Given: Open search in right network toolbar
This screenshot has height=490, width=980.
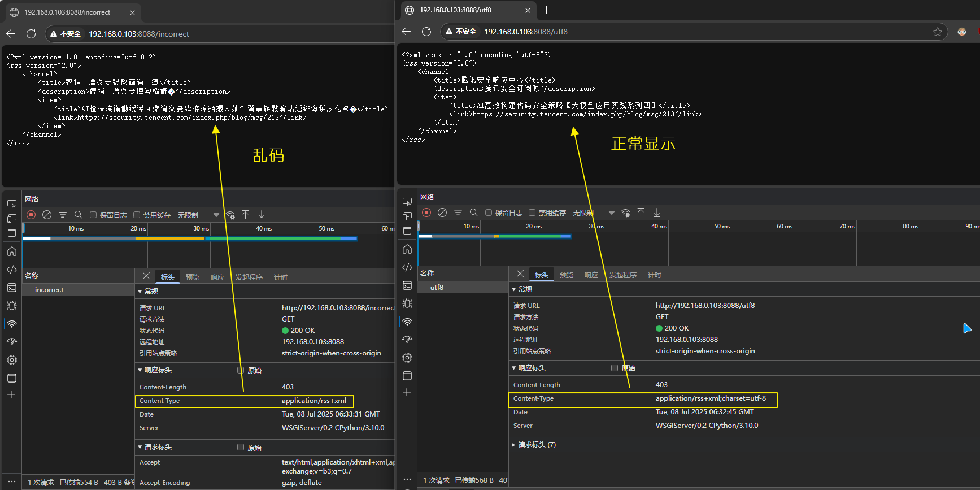Looking at the screenshot, I should [474, 213].
